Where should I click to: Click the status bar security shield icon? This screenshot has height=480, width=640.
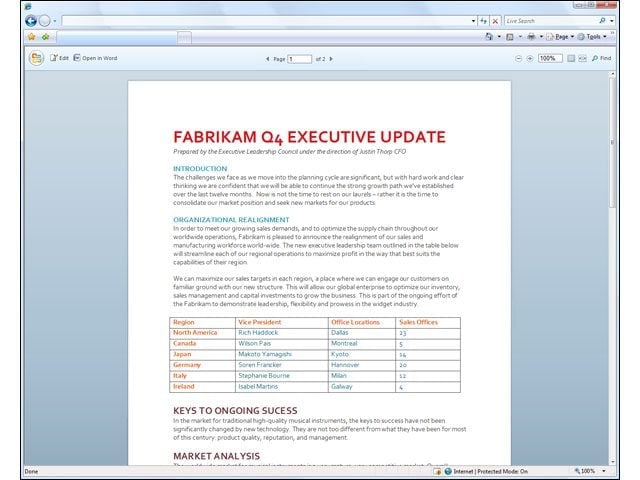(437, 471)
